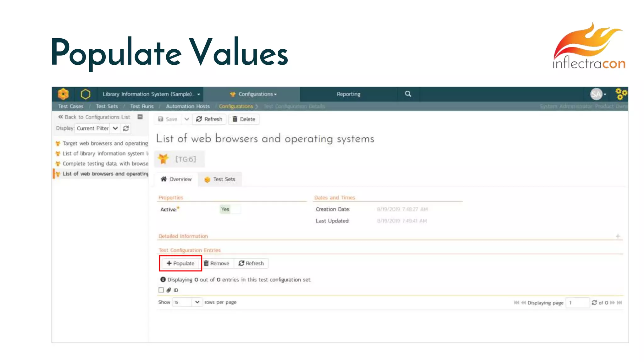Toggle the Active Yes switch
This screenshot has height=362, width=644.
click(230, 209)
